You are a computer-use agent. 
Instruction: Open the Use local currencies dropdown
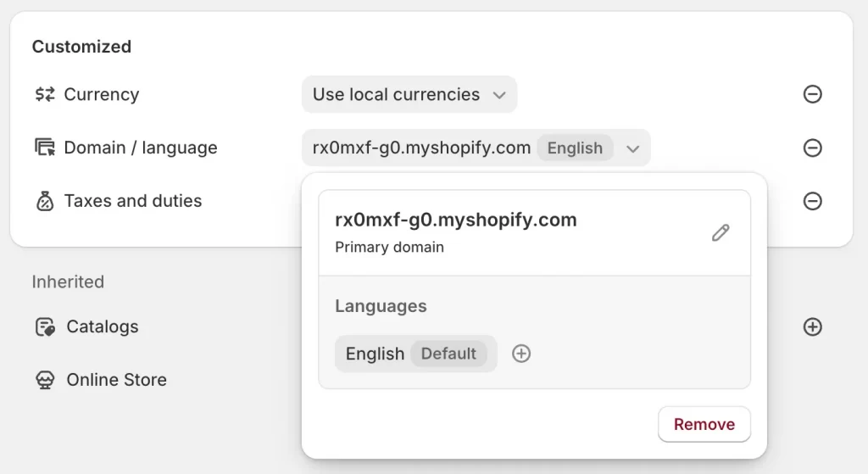pyautogui.click(x=409, y=94)
